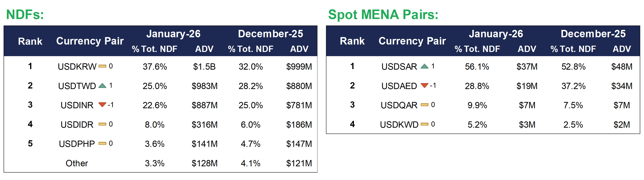The height and width of the screenshot is (180, 644).
Task: Click the green up triangle beside USDSAR
Action: pos(424,66)
